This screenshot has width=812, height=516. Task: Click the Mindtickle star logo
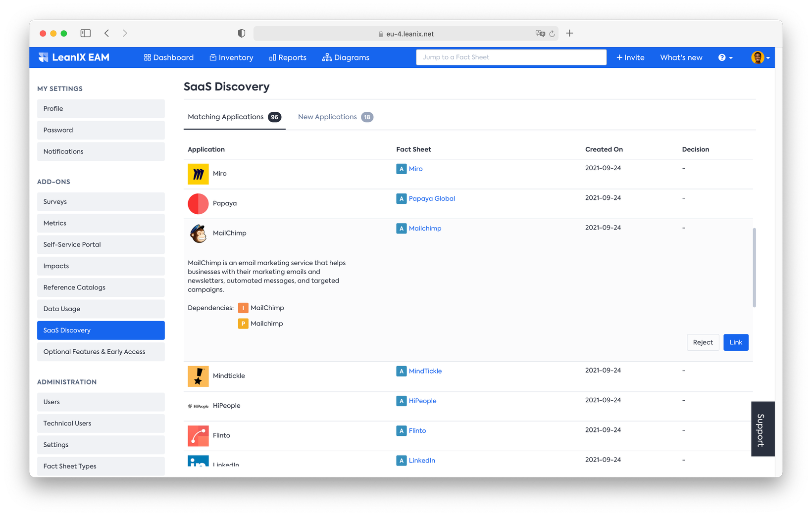point(198,376)
